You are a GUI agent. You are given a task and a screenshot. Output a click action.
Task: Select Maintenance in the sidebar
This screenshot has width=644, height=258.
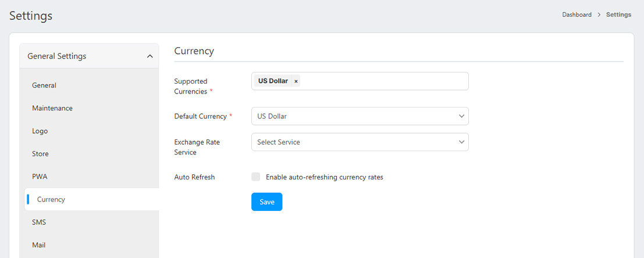coord(52,108)
